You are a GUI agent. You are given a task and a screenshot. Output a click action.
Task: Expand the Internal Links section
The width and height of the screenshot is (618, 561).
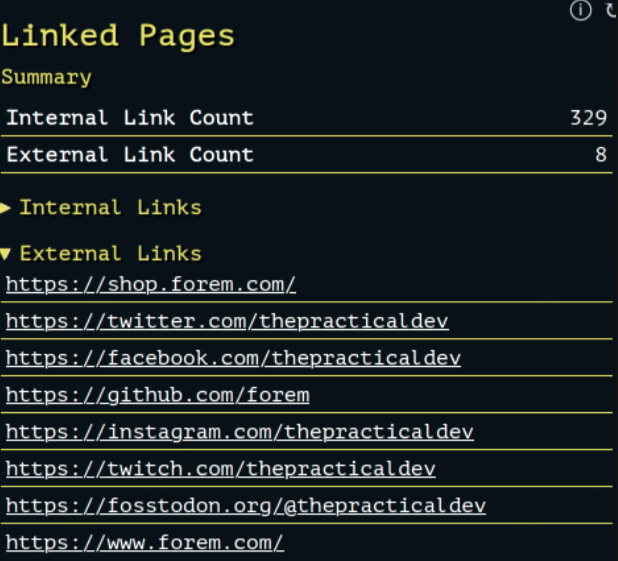[101, 207]
